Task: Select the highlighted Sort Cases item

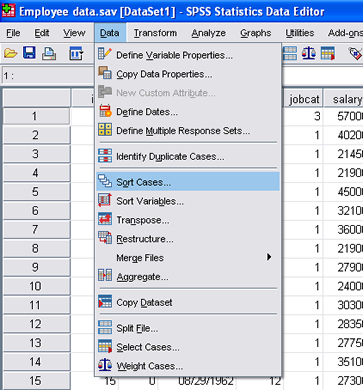Action: tap(188, 182)
